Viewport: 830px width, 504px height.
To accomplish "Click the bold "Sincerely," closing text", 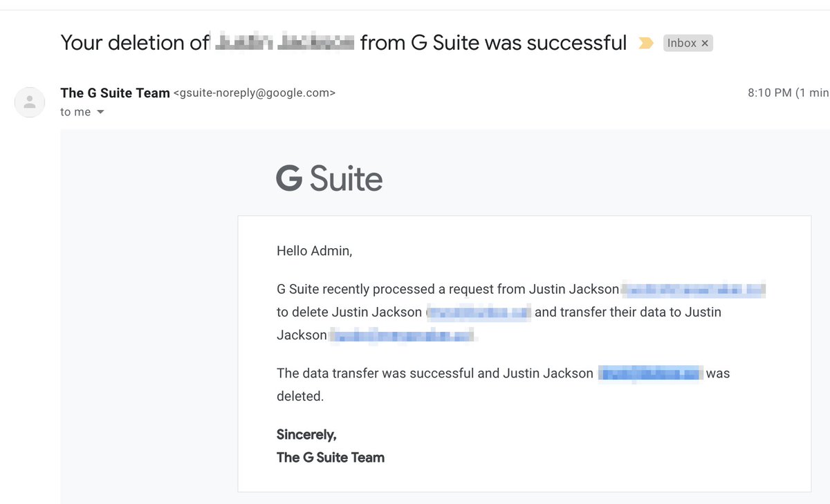I will click(x=306, y=435).
